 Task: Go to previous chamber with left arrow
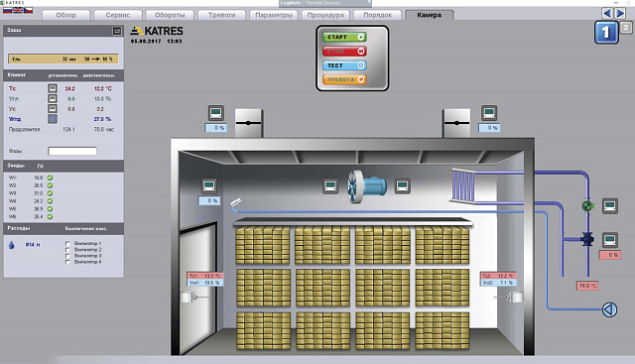[607, 13]
